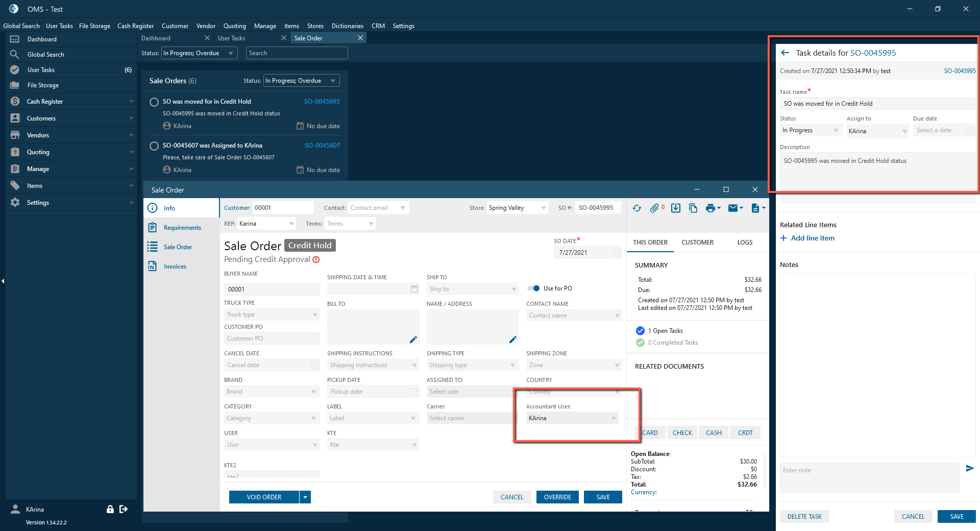Click the OVERRIDE button
Screen dimensions: 980x531
[x=557, y=497]
